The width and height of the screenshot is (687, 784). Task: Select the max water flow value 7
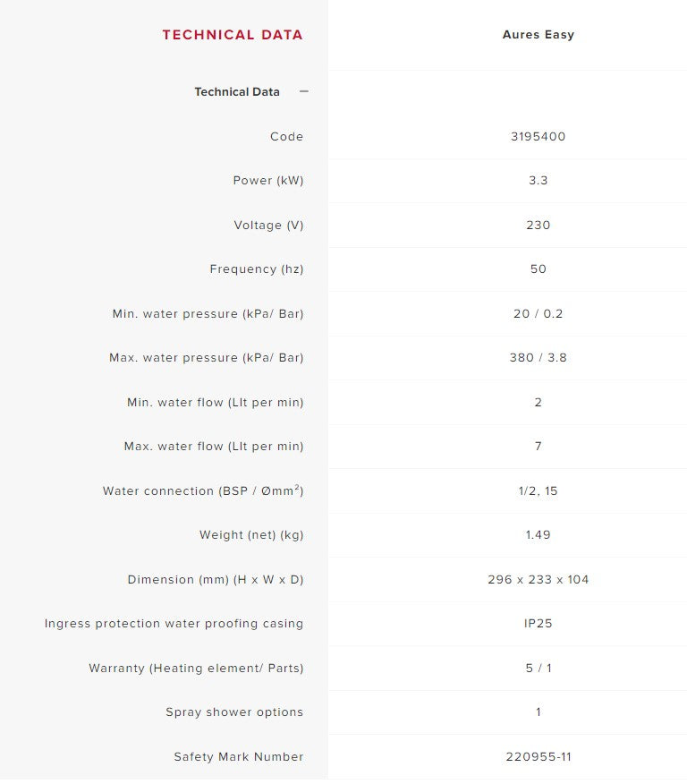(x=539, y=446)
